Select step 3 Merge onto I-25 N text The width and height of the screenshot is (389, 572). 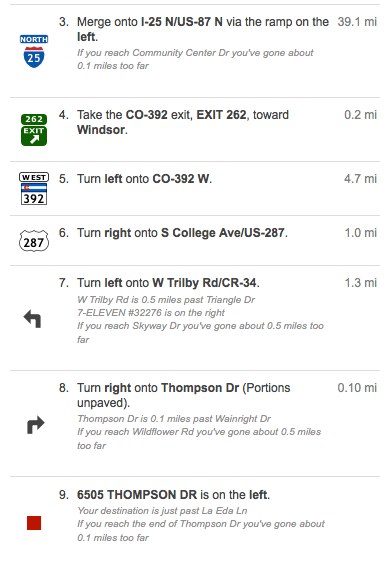(203, 29)
